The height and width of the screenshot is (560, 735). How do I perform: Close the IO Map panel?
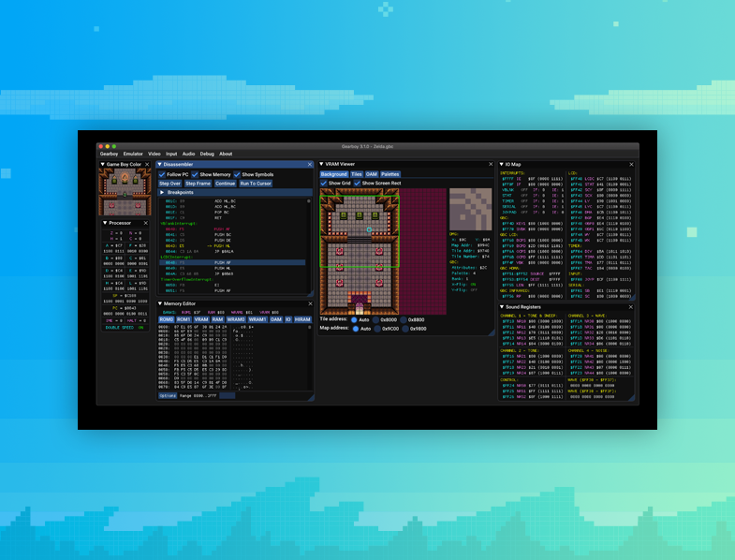tap(631, 165)
